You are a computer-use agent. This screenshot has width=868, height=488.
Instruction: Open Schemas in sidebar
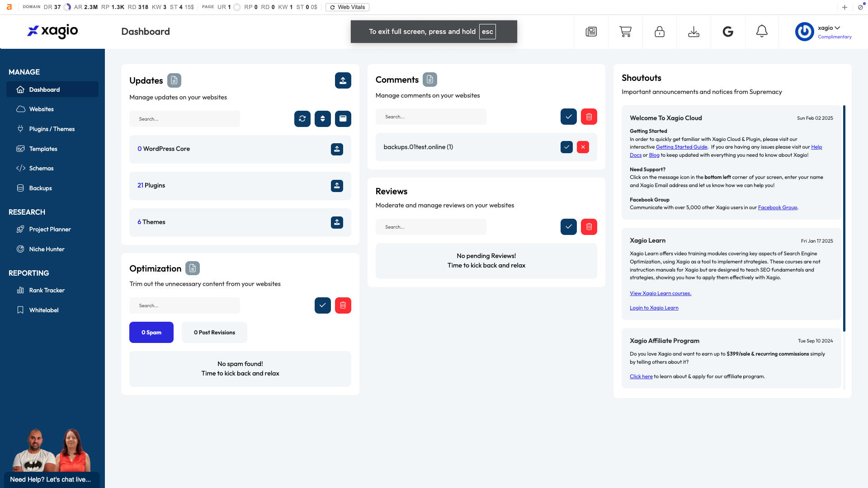pos(52,168)
